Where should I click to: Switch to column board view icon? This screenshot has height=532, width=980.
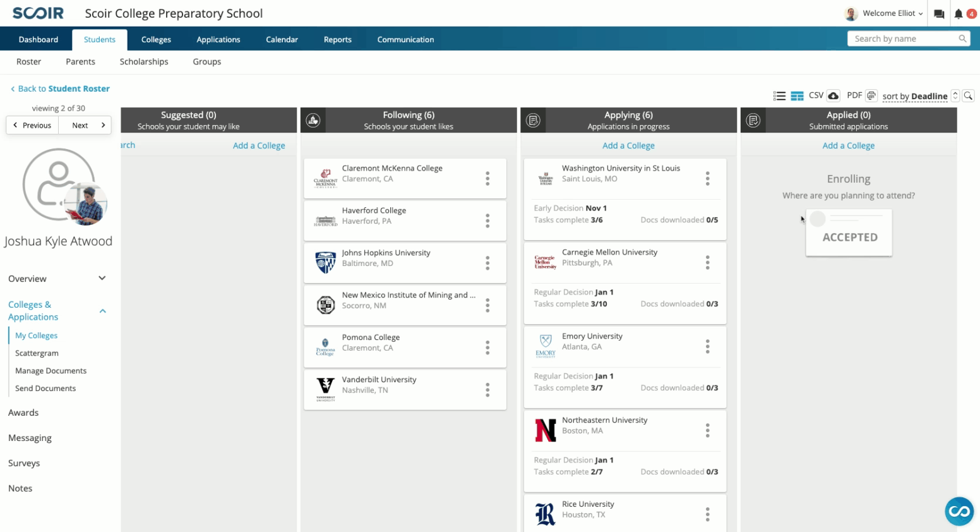pyautogui.click(x=797, y=96)
